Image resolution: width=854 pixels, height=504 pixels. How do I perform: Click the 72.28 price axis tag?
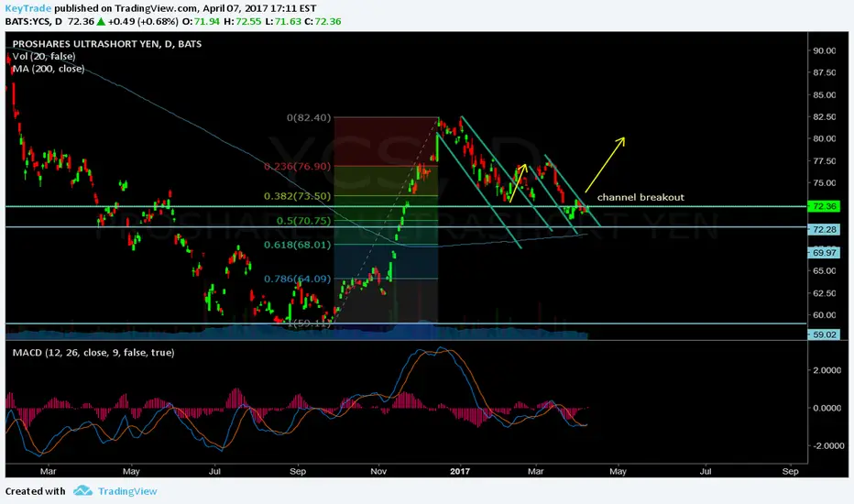tap(824, 229)
